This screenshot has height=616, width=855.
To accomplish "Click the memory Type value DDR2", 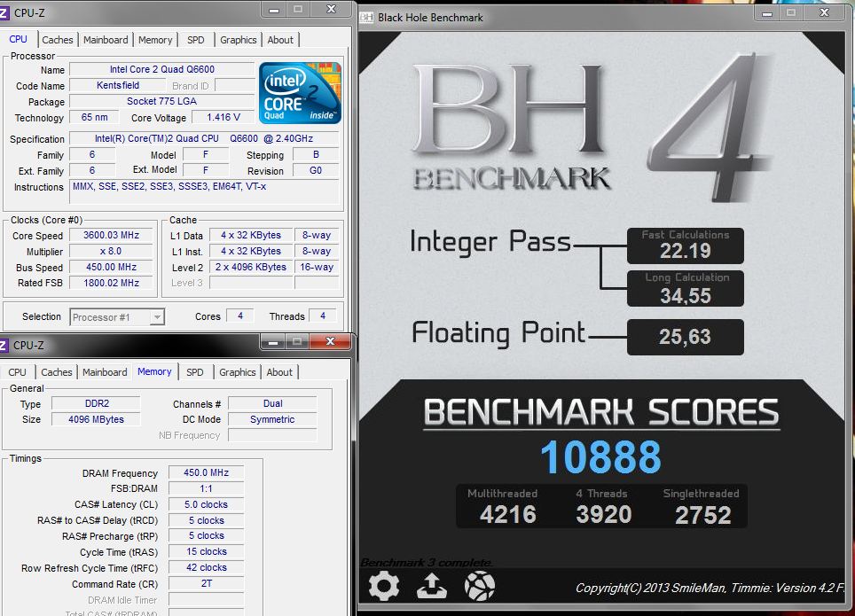I will (x=97, y=403).
